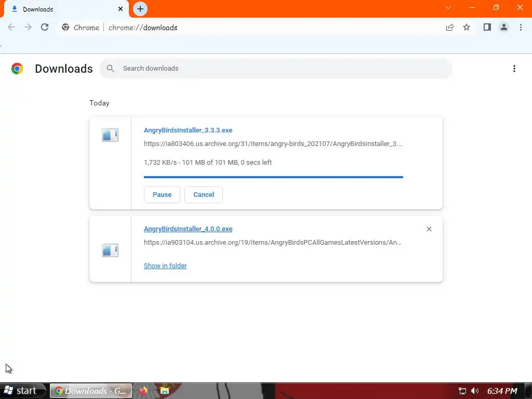This screenshot has height=399, width=532.
Task: Open a new tab with plus button
Action: [140, 9]
